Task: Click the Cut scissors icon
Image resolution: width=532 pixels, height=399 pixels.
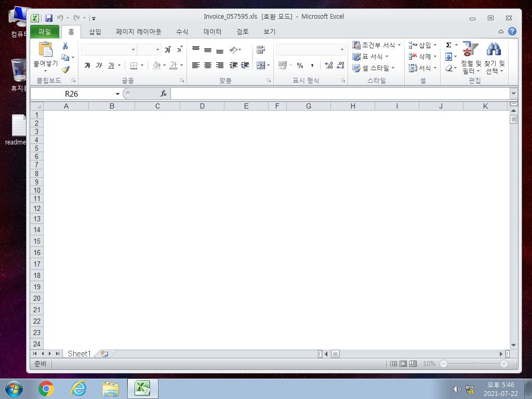Action: [65, 46]
